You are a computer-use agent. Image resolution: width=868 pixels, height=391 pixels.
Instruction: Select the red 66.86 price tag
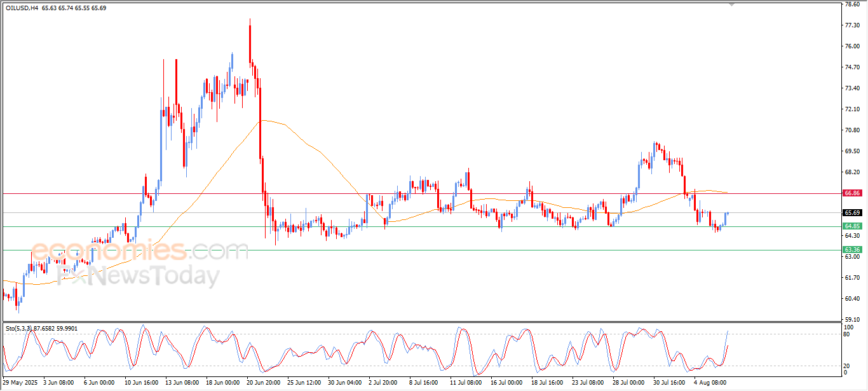point(852,193)
